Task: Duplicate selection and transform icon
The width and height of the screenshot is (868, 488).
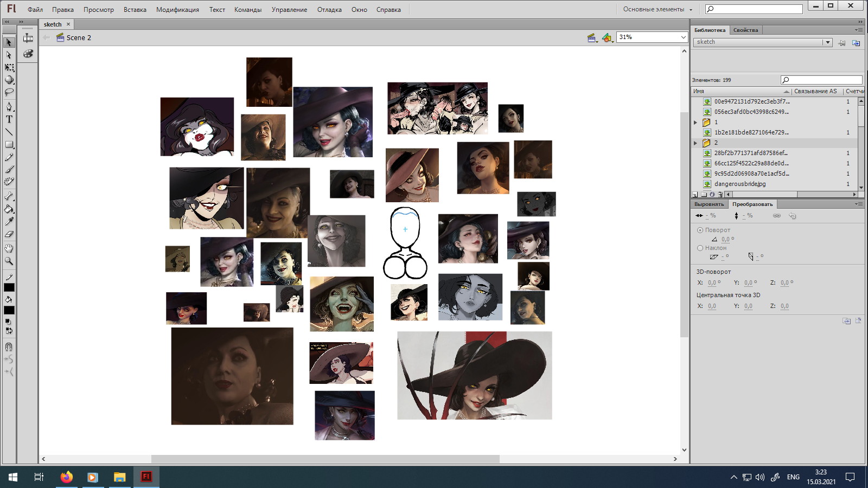Action: 846,321
